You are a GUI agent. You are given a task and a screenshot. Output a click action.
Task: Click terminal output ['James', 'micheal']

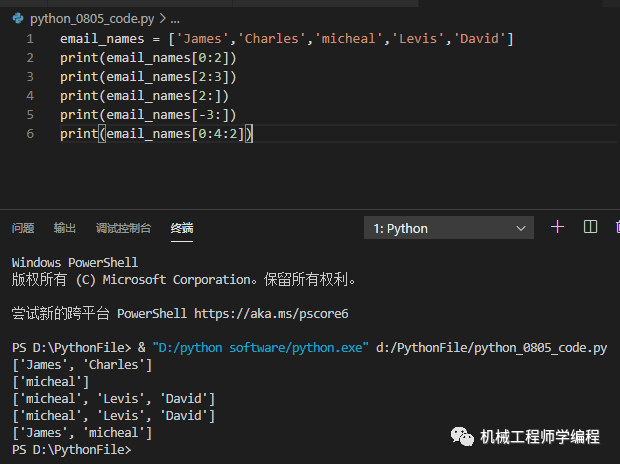[x=82, y=433]
